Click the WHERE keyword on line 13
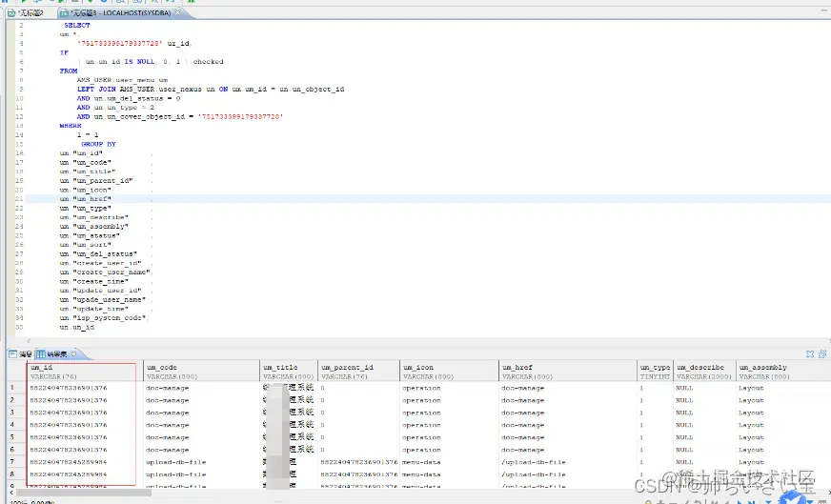Screen dimensions: 831x504 tap(71, 126)
